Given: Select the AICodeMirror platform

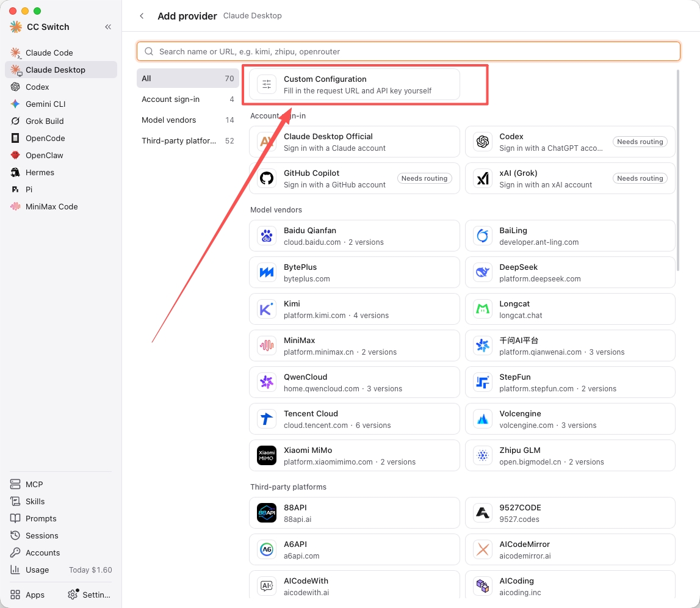Looking at the screenshot, I should click(570, 549).
